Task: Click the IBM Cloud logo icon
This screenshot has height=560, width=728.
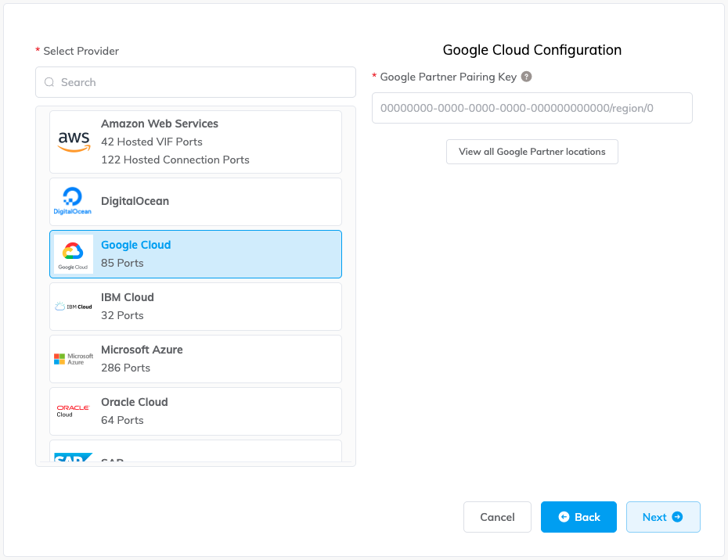Action: (73, 306)
